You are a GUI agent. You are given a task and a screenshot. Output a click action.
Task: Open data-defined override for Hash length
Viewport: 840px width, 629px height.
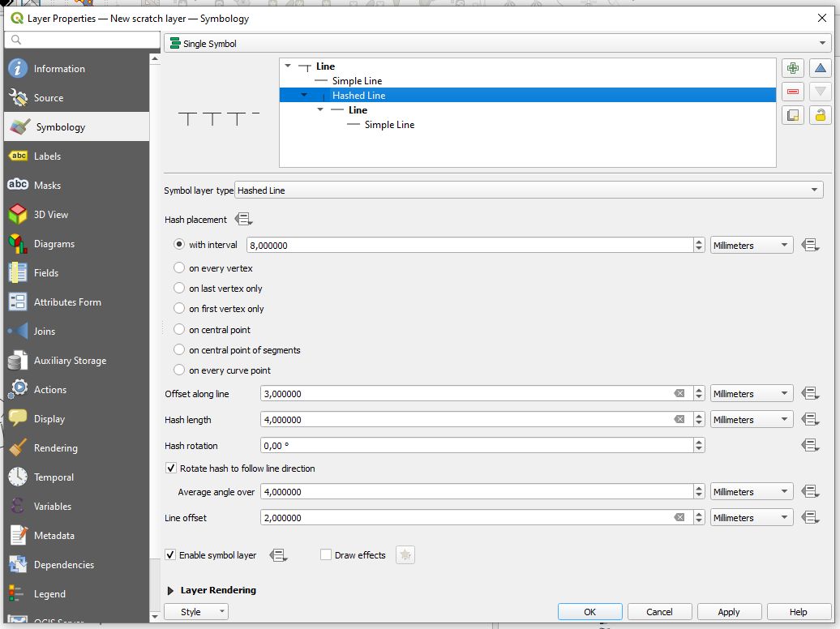tap(809, 420)
